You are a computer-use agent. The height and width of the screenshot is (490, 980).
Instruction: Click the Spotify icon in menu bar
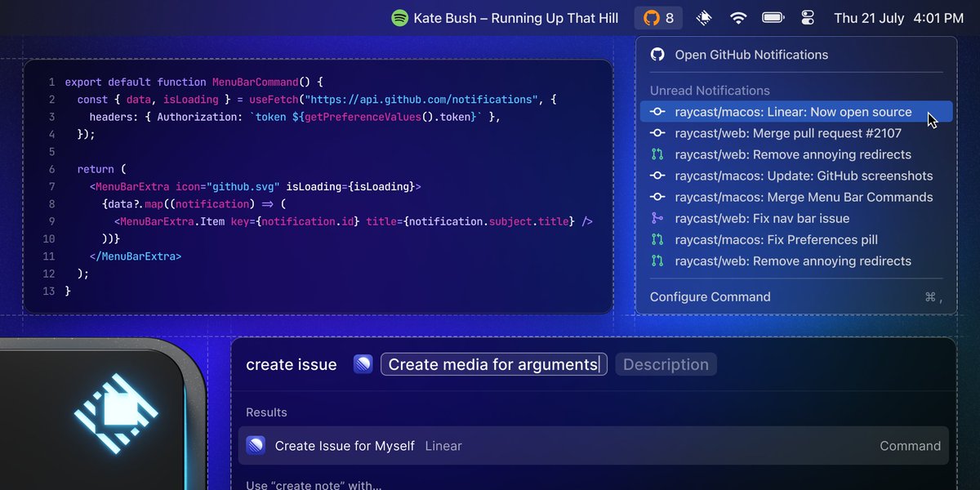coord(399,18)
